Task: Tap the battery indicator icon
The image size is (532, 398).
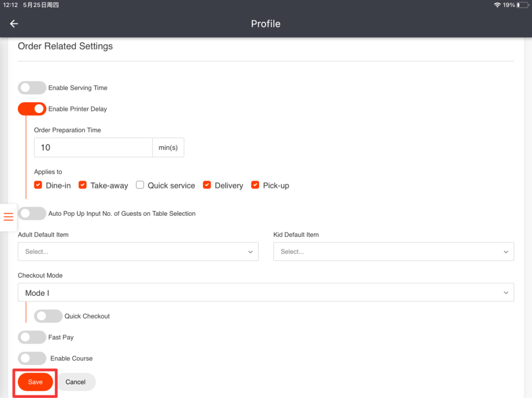Action: point(521,5)
